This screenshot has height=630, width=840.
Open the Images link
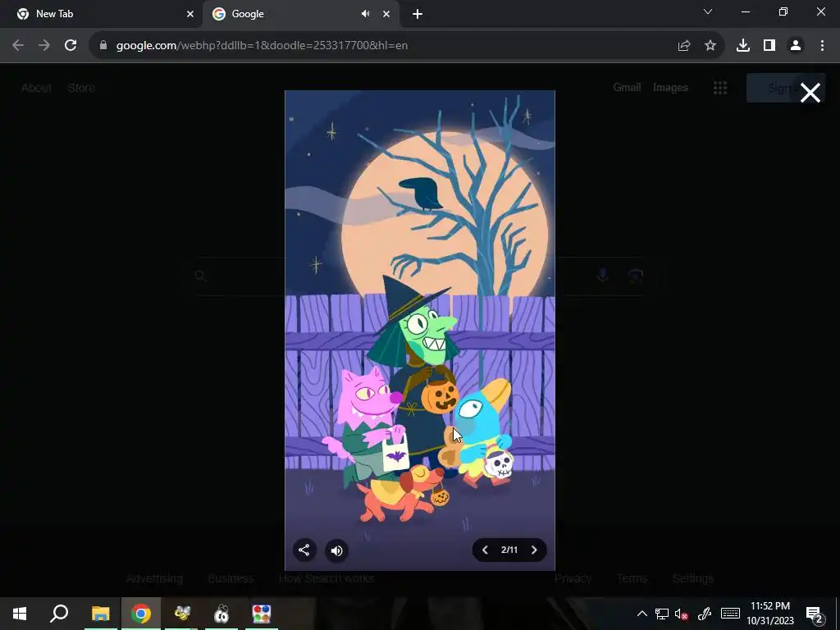click(x=670, y=87)
